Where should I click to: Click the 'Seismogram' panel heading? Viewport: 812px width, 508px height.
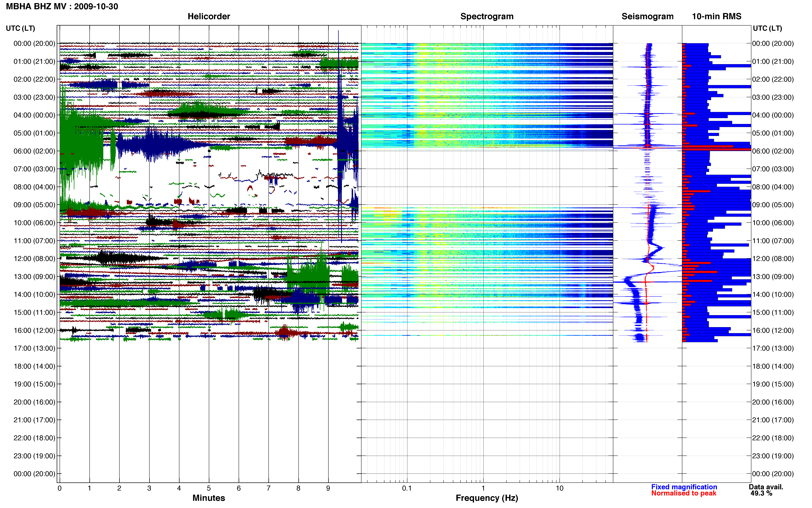(648, 16)
